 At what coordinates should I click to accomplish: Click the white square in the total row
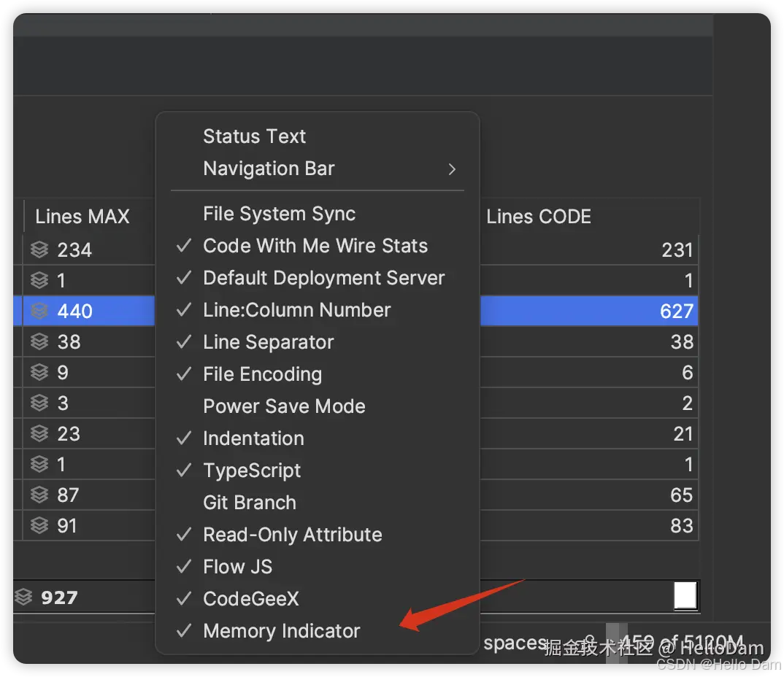[685, 596]
